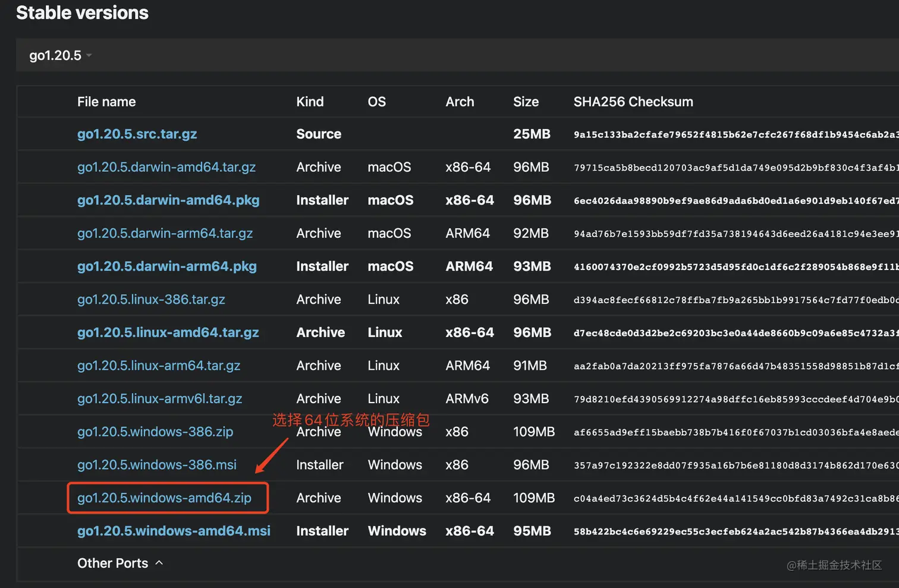The image size is (899, 588).
Task: Click 92MB size in darwin-arm64.tar.gz row
Action: pyautogui.click(x=531, y=233)
